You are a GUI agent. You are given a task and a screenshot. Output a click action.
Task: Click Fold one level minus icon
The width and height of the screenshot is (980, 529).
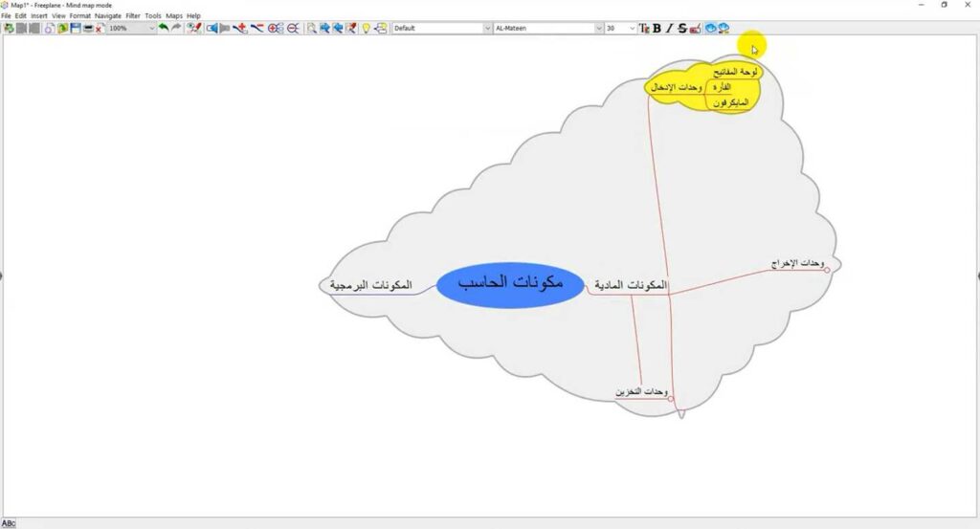coord(293,28)
